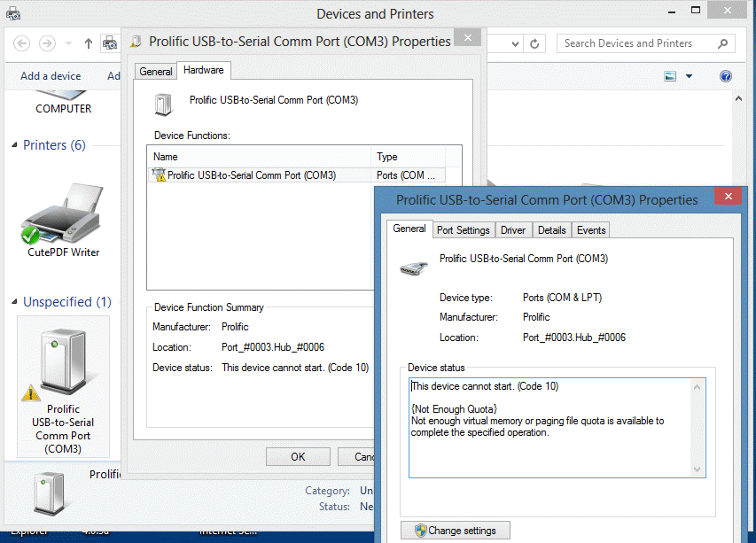This screenshot has height=543, width=756.
Task: Open the Events tab
Action: (591, 230)
